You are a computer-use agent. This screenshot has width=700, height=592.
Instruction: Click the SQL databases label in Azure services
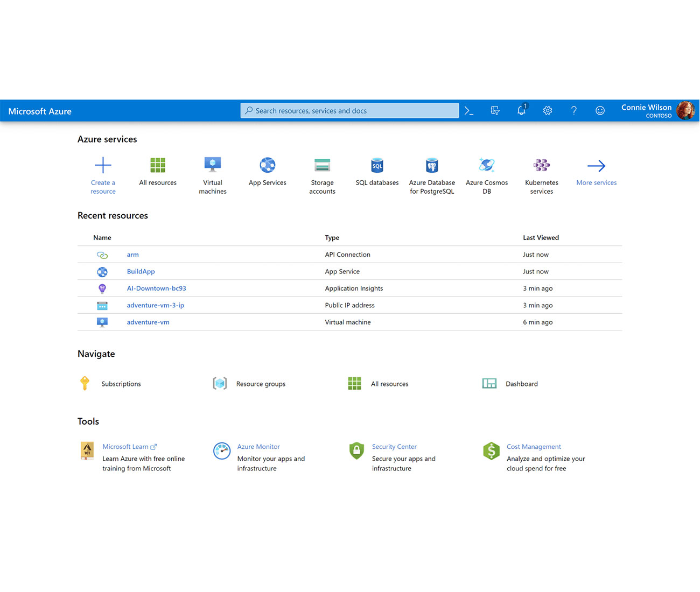[377, 182]
